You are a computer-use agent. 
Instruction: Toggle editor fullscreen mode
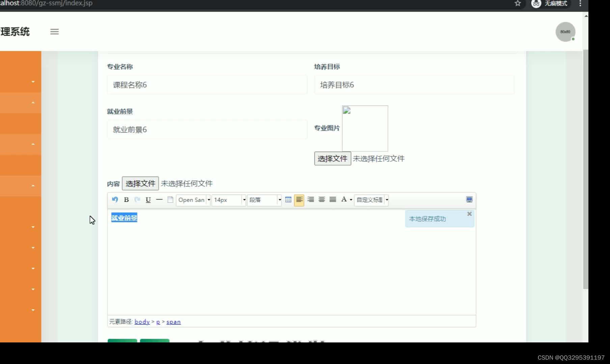(469, 200)
